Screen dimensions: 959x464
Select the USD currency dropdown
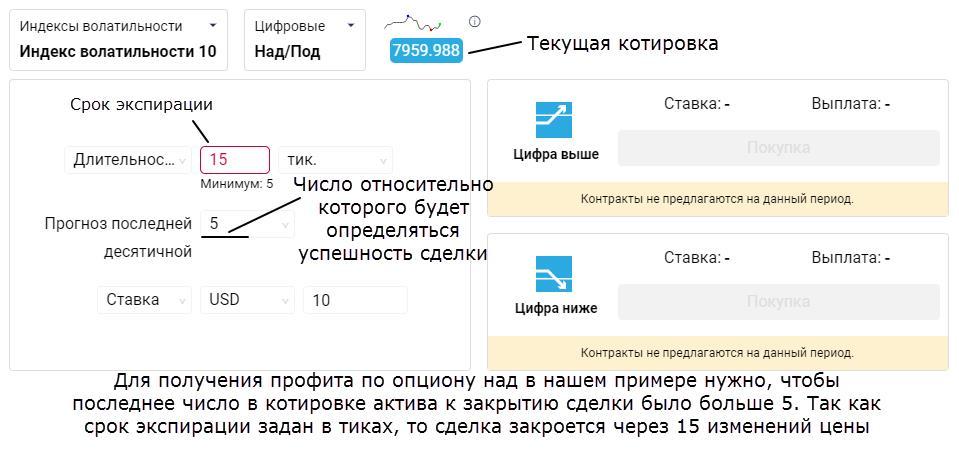247,300
